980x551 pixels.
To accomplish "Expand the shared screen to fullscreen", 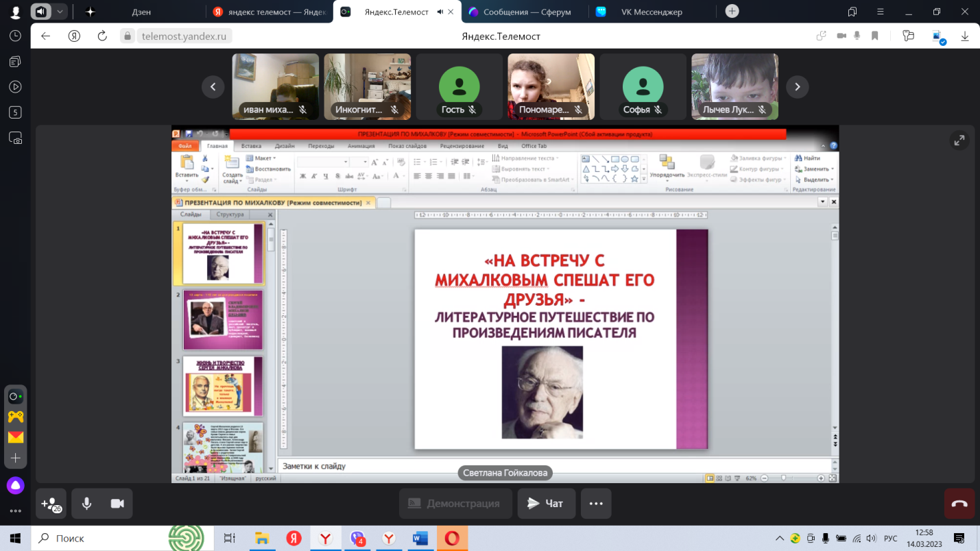I will coord(959,140).
